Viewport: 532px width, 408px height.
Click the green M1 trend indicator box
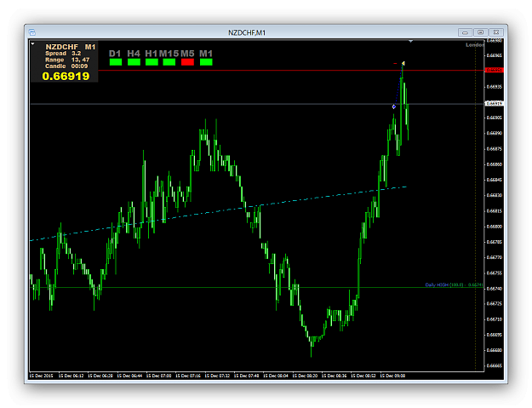(206, 62)
